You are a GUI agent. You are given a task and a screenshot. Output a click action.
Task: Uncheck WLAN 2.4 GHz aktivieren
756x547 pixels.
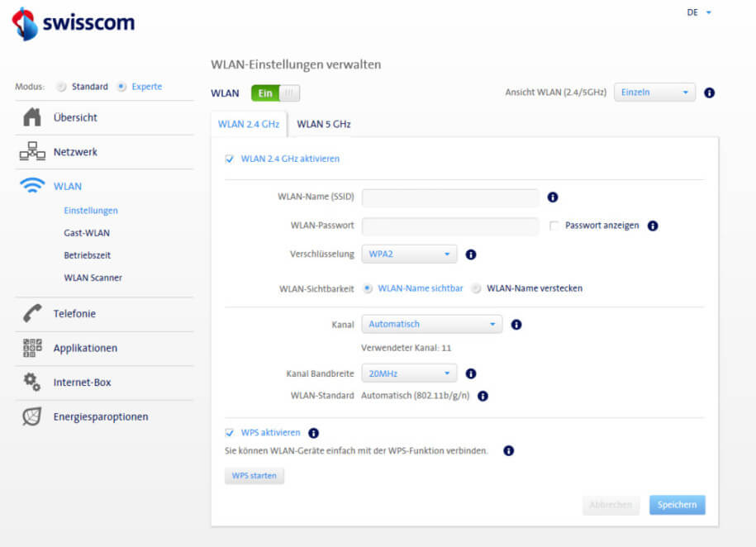pos(230,159)
